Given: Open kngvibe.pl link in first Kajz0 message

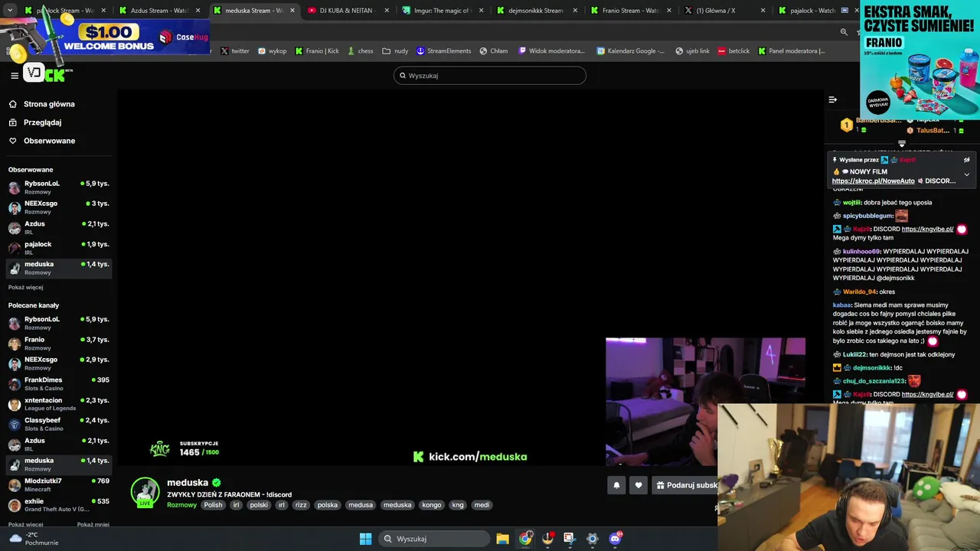Looking at the screenshot, I should point(927,229).
